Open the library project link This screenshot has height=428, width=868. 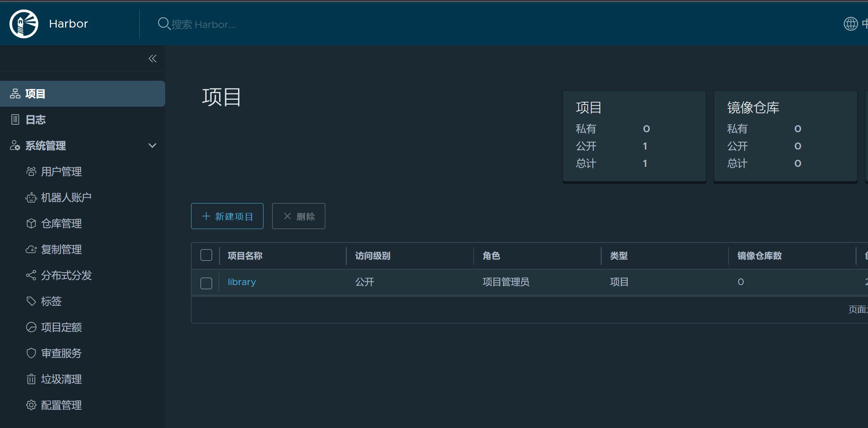pos(241,282)
